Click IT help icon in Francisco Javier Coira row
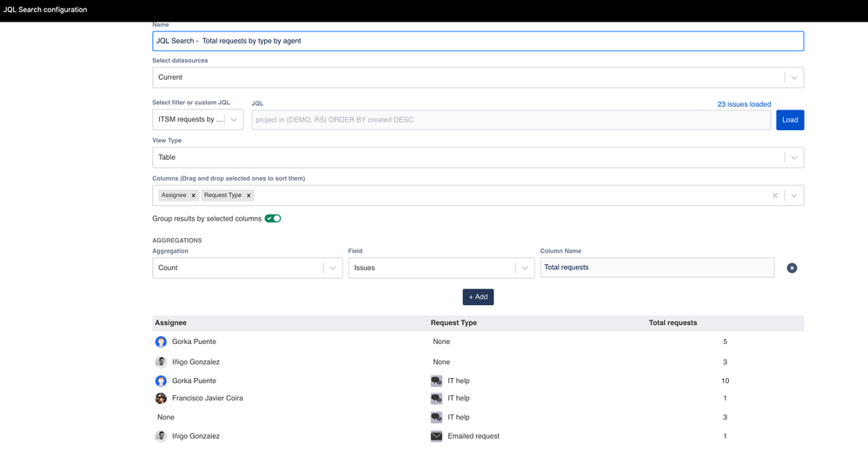868x450 pixels. click(436, 398)
